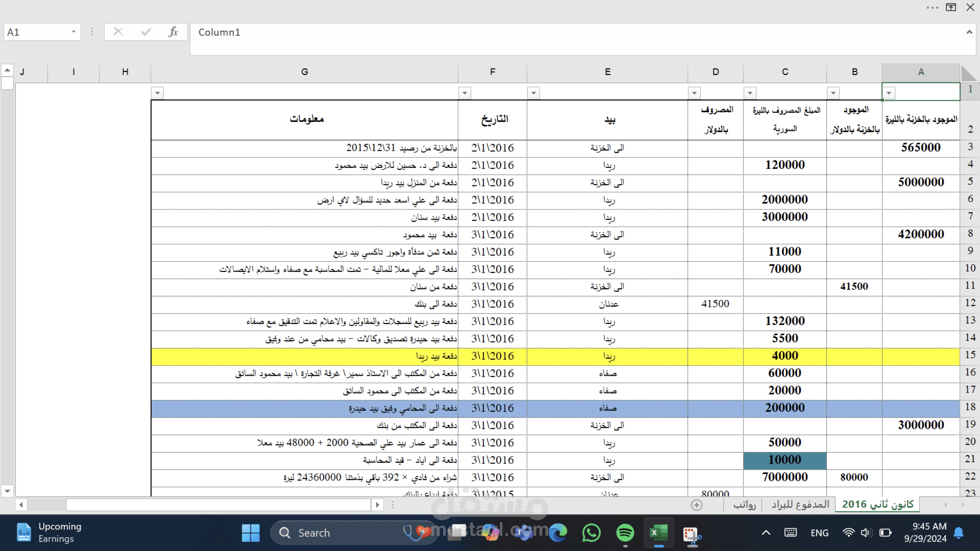
Task: Click ENG language indicator
Action: tap(819, 533)
